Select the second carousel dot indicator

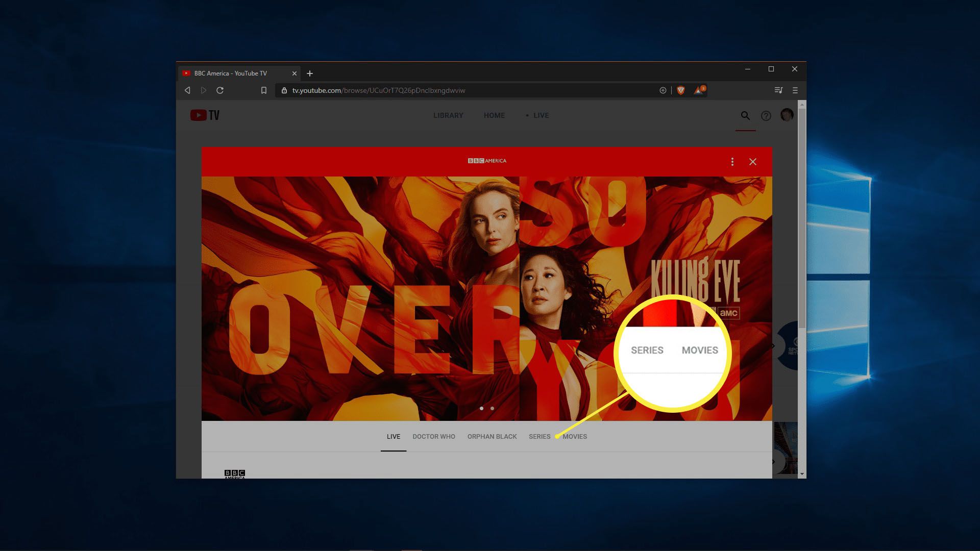(x=492, y=408)
